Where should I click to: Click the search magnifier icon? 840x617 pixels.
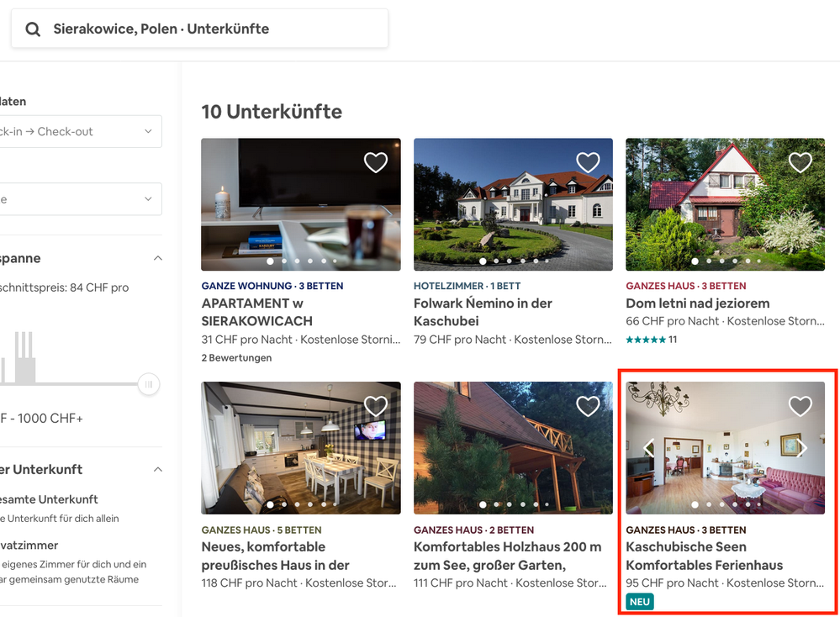33,29
